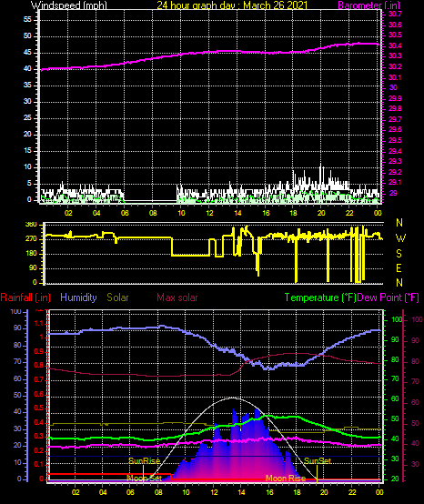Image resolution: width=424 pixels, height=504 pixels.
Task: Click the '24 hour graph day : March 26 2021' heading
Action: pyautogui.click(x=232, y=5)
